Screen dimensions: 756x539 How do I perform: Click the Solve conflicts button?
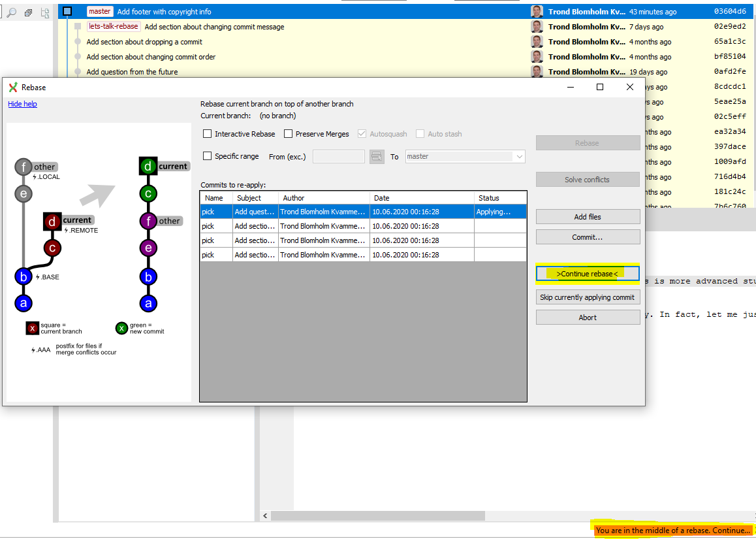pyautogui.click(x=588, y=179)
